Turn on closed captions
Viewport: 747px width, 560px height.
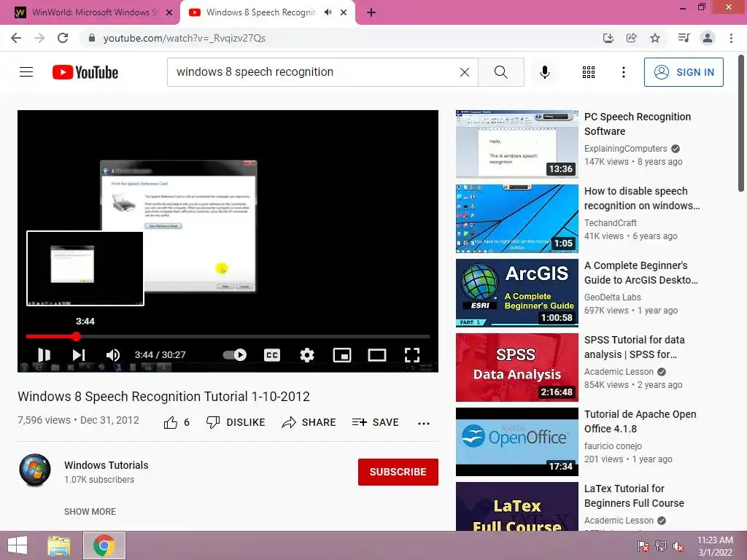coord(272,355)
